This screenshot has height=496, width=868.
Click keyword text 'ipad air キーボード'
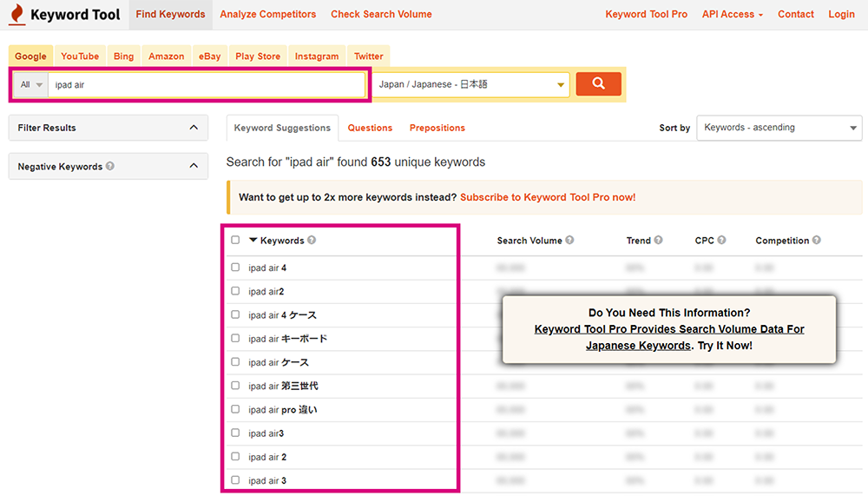pyautogui.click(x=288, y=339)
